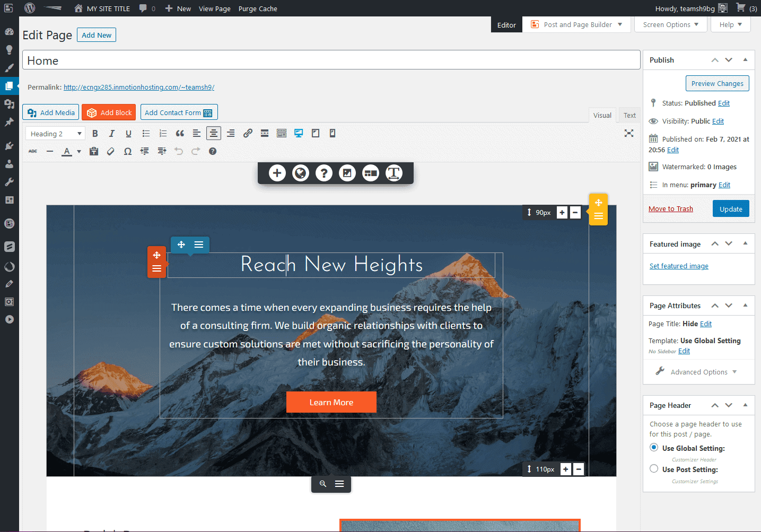
Task: Collapse the Page Attributes panel
Action: tap(745, 306)
